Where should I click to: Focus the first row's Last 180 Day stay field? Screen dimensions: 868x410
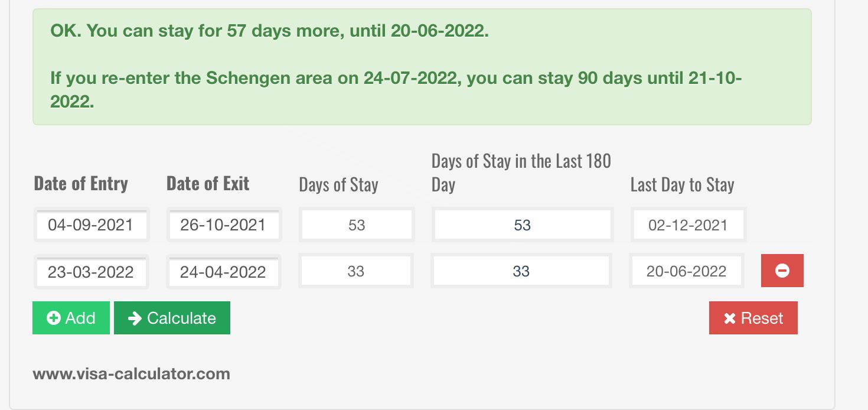pyautogui.click(x=523, y=225)
